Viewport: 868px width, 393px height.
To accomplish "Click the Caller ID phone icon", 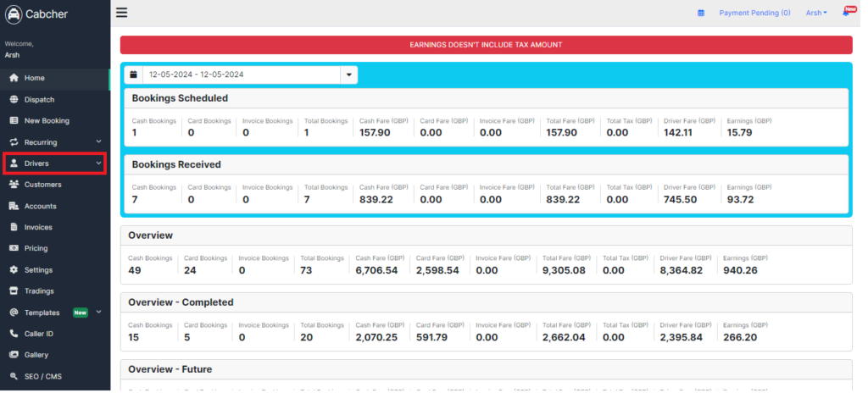I will (x=14, y=333).
